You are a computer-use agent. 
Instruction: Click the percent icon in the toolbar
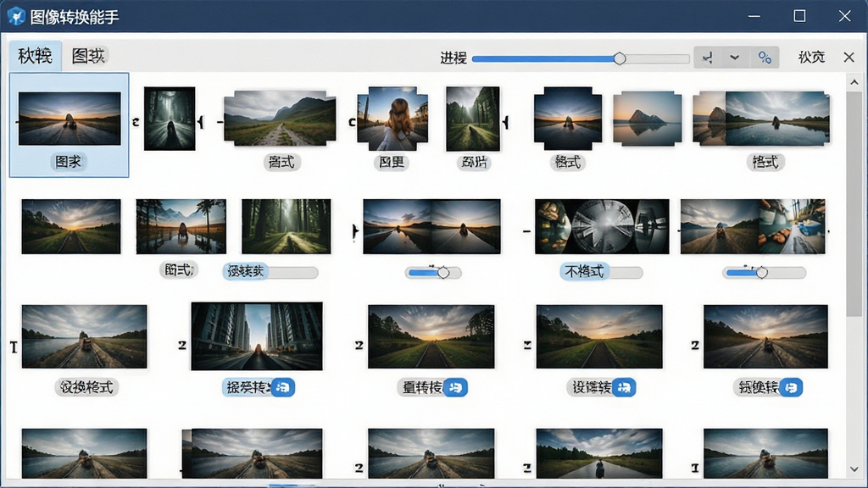(765, 58)
